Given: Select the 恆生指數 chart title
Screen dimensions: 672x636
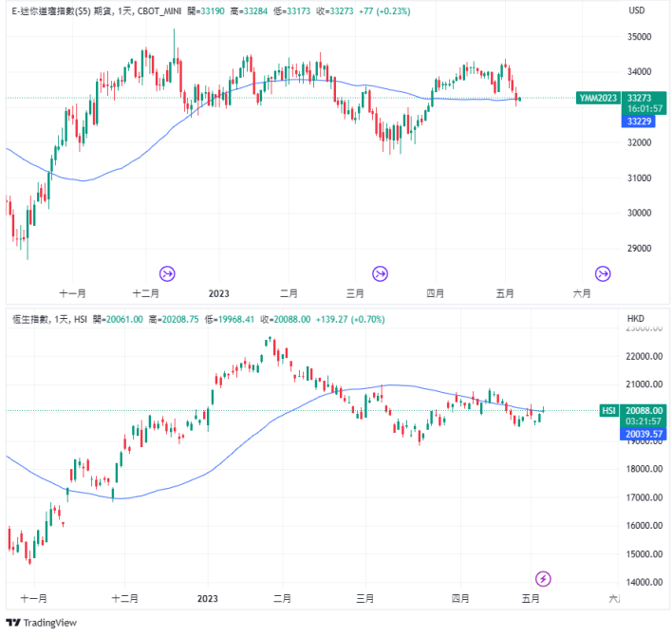Looking at the screenshot, I should pyautogui.click(x=28, y=319).
